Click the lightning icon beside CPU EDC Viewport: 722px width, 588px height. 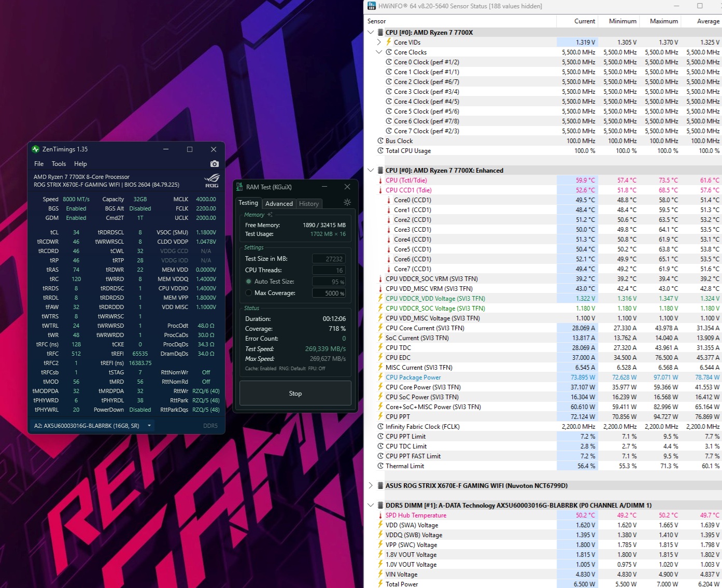tap(380, 358)
